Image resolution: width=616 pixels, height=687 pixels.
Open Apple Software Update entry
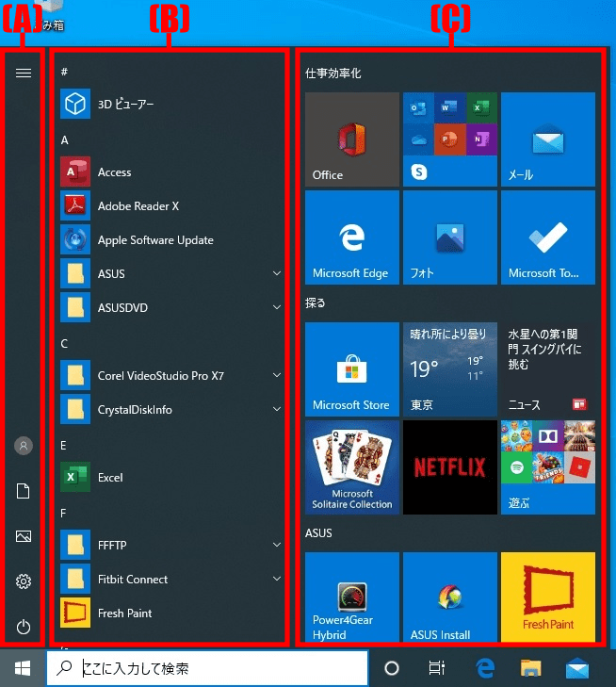coord(170,239)
